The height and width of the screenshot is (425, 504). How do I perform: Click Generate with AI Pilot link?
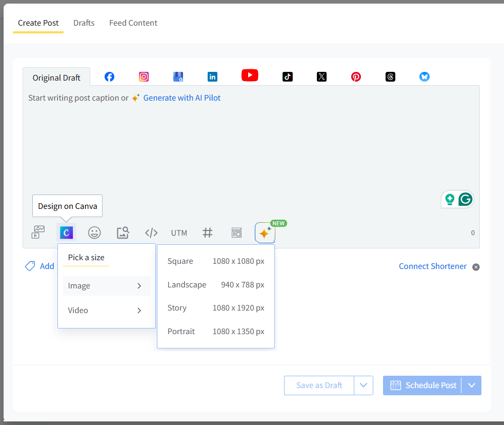click(182, 98)
